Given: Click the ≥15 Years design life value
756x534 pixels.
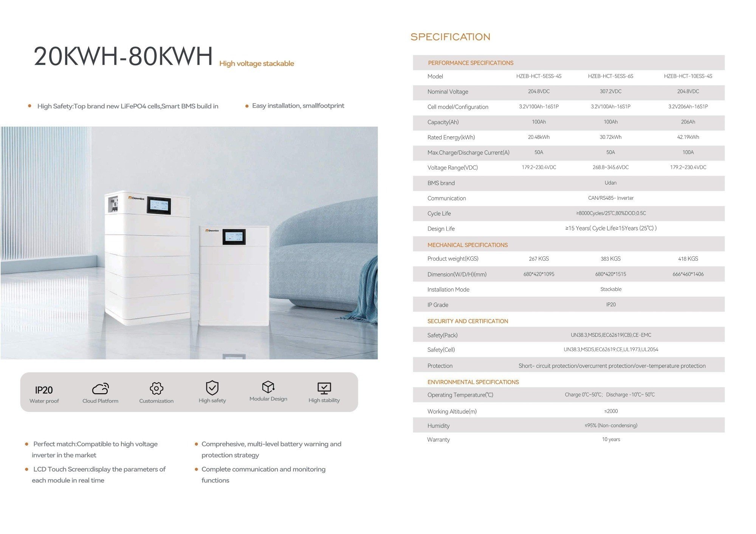Looking at the screenshot, I should pos(611,228).
